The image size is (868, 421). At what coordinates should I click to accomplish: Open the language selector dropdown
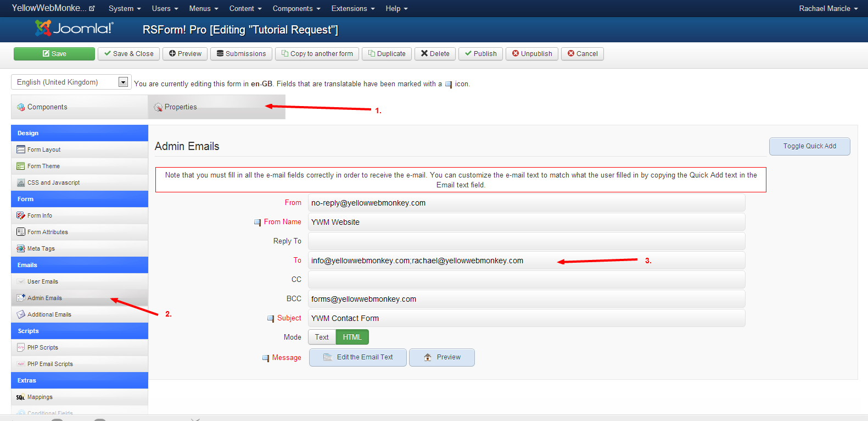(x=71, y=82)
